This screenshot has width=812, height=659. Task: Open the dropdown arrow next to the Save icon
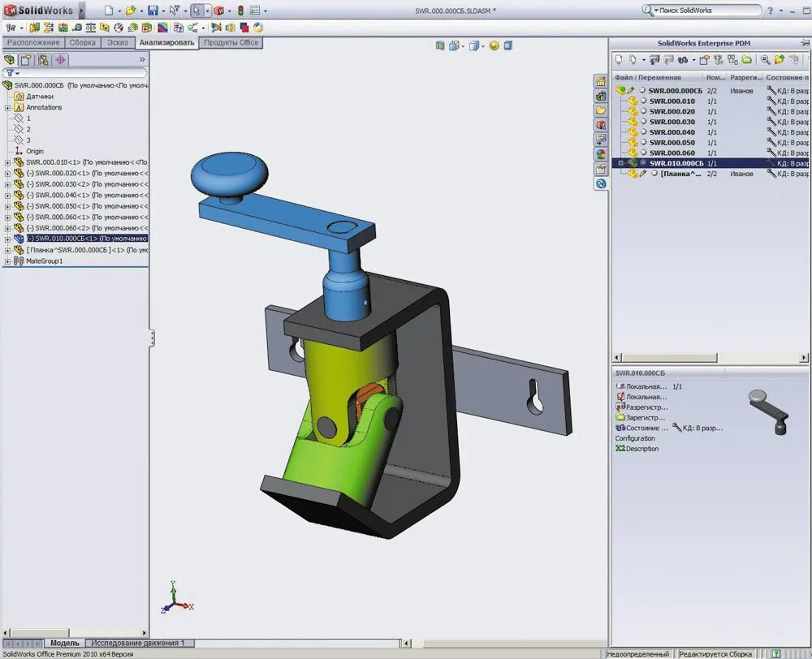(163, 11)
